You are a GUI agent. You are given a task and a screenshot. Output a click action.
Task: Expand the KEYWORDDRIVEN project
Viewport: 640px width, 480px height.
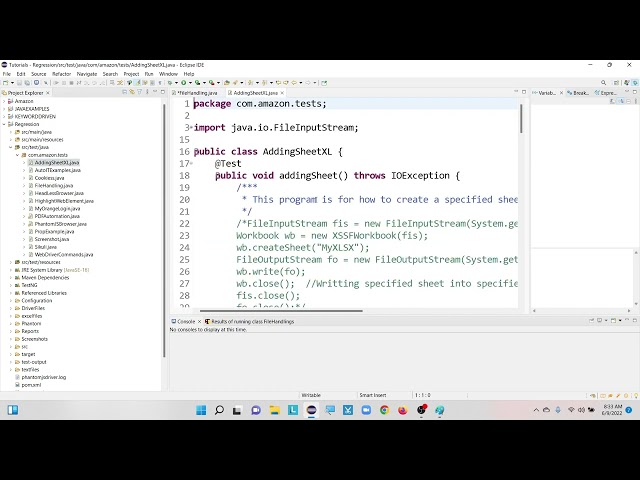(x=4, y=117)
